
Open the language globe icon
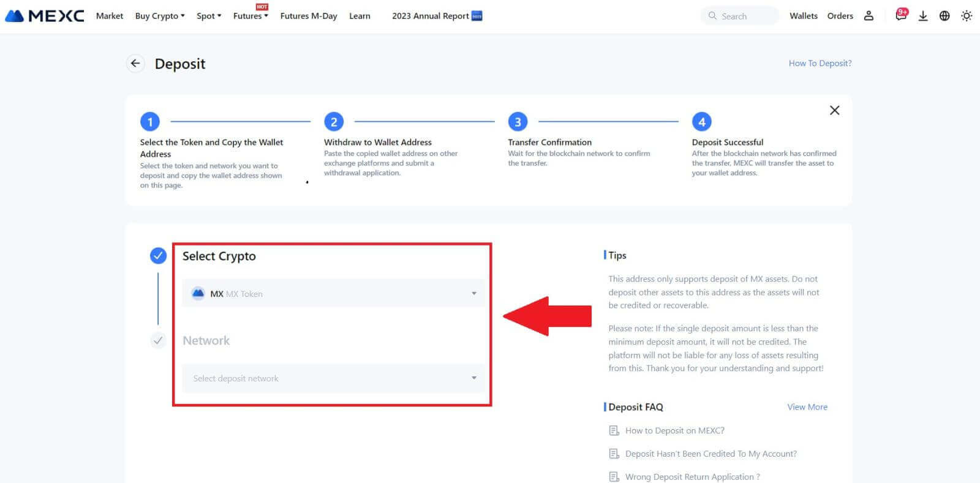[944, 16]
